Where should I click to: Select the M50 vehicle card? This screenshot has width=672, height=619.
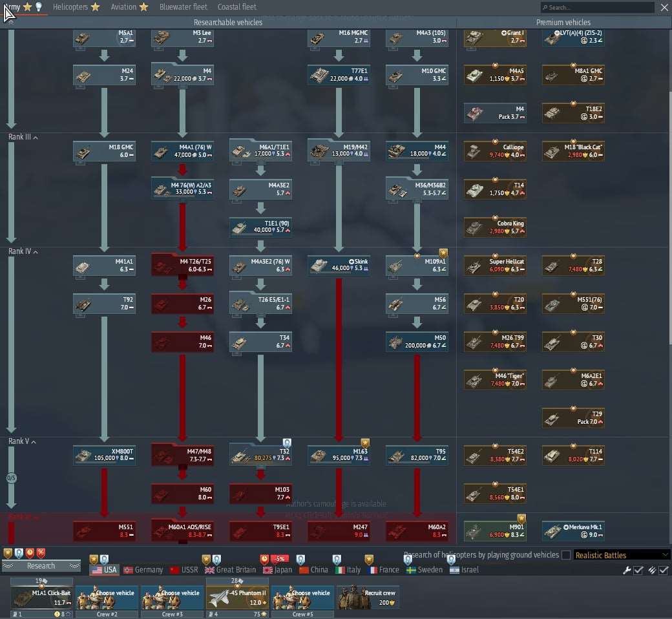pyautogui.click(x=417, y=342)
